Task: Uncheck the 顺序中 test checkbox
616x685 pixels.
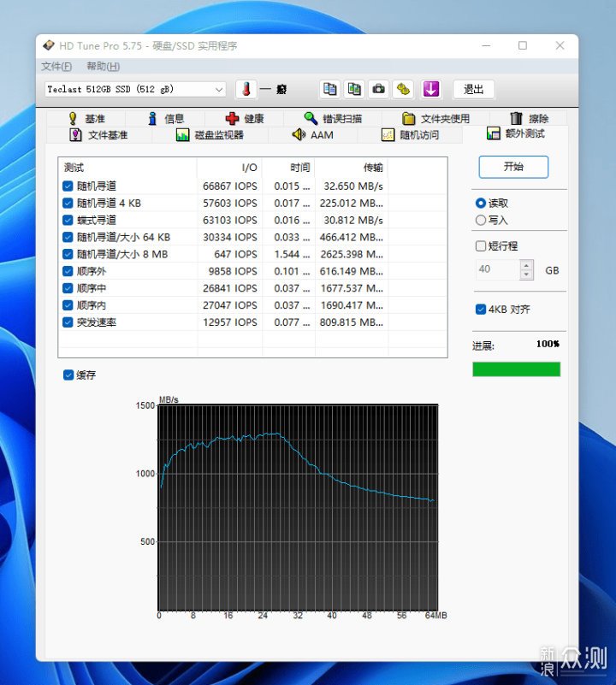Action: tap(68, 288)
